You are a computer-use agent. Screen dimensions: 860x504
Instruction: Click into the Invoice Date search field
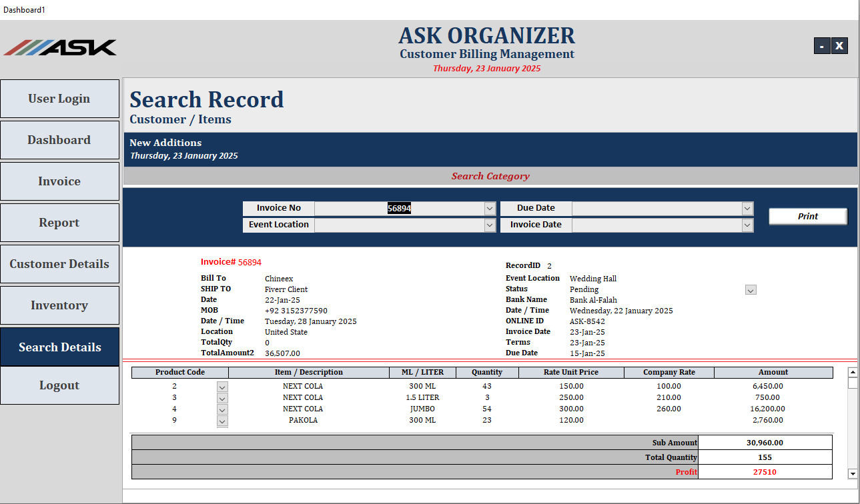coord(657,225)
